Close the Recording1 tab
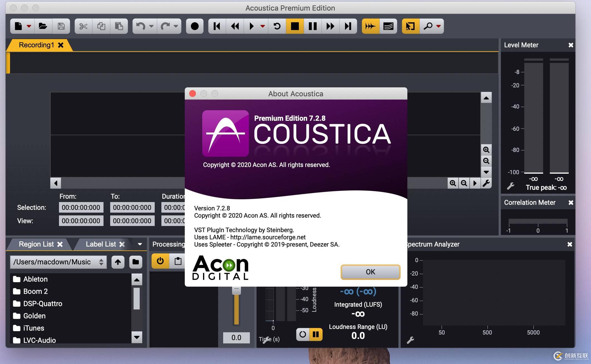The image size is (591, 364). pos(61,45)
